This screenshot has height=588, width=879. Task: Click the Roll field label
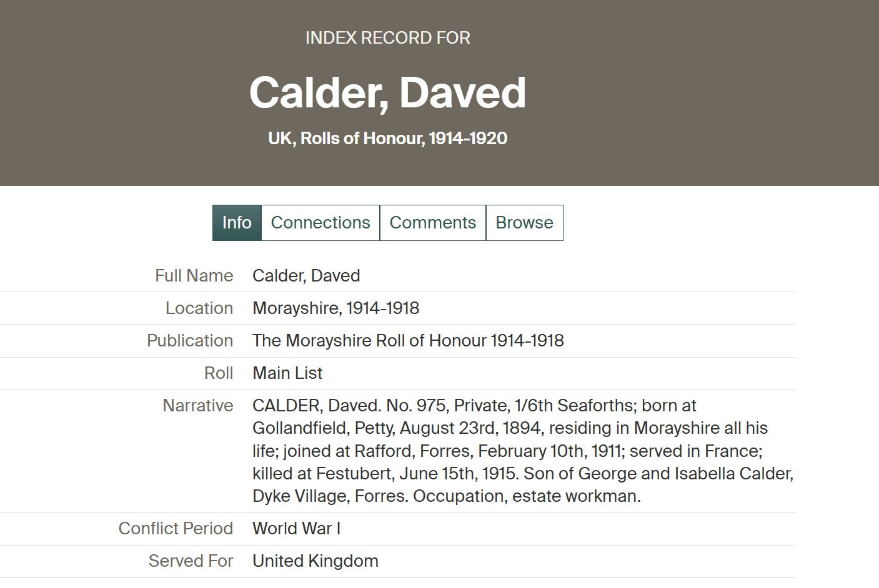pyautogui.click(x=218, y=373)
